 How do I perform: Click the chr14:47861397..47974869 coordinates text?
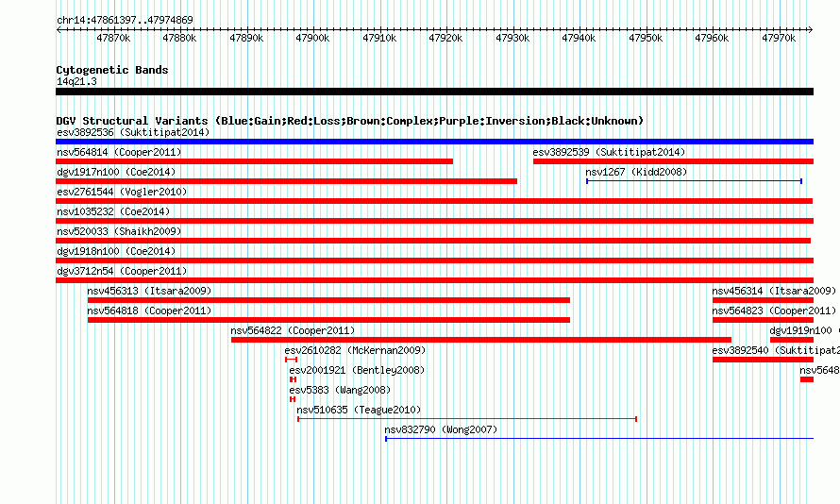[x=125, y=20]
